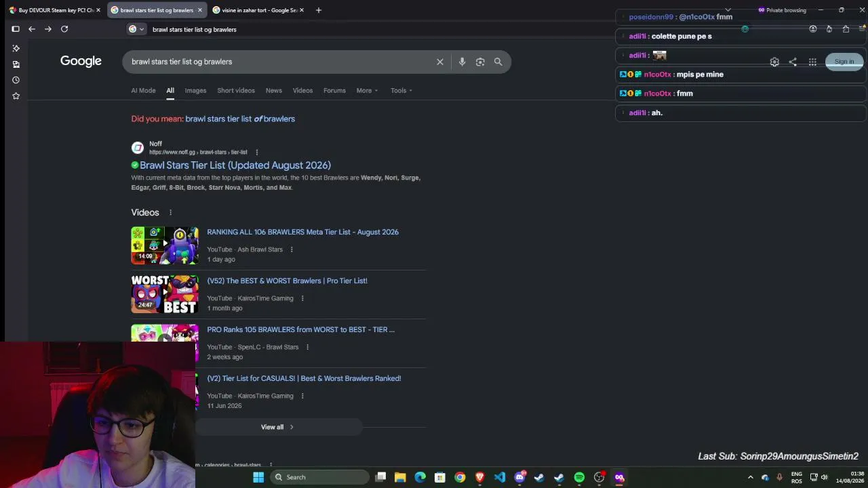Click the flame icon in the browser toolbar
Viewport: 868px width, 488px height.
tap(829, 29)
